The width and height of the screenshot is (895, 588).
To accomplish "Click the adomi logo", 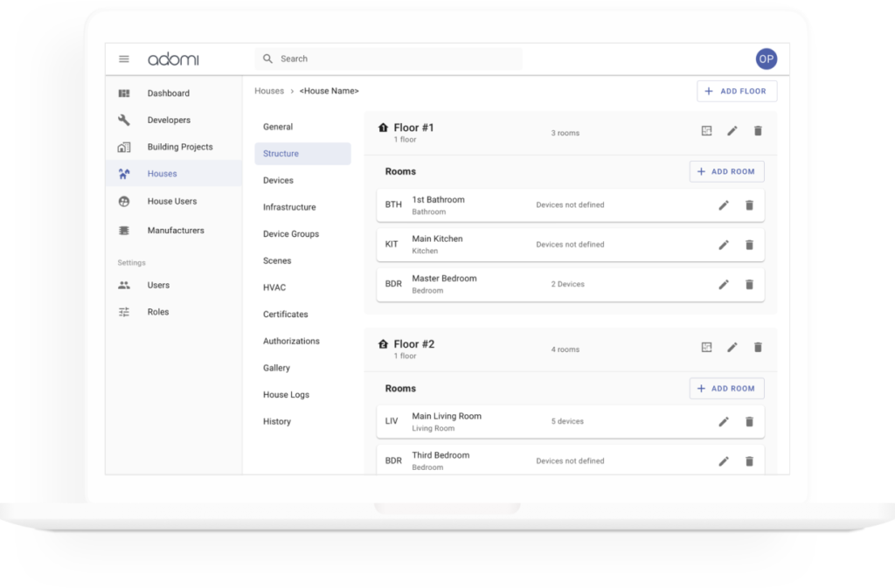I will (x=174, y=59).
